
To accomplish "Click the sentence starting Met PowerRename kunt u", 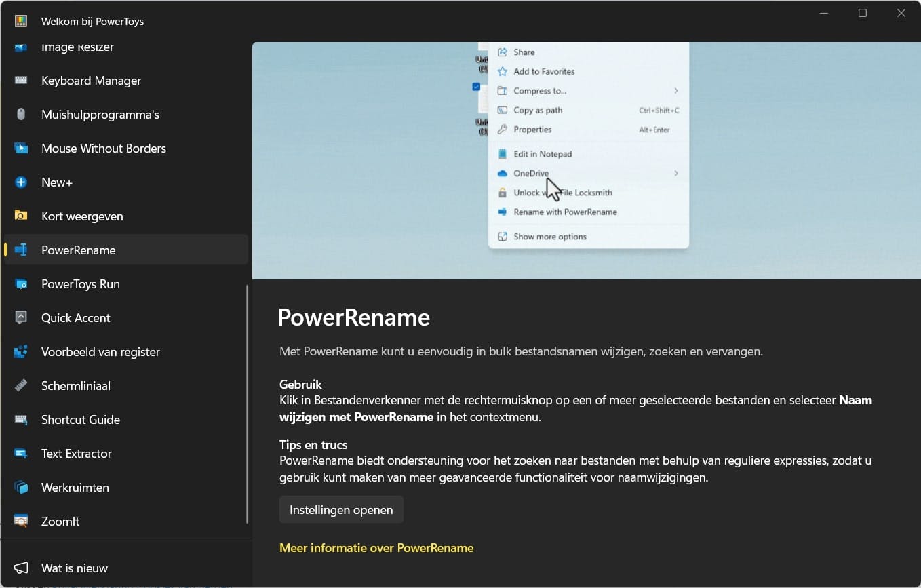I will coord(522,351).
